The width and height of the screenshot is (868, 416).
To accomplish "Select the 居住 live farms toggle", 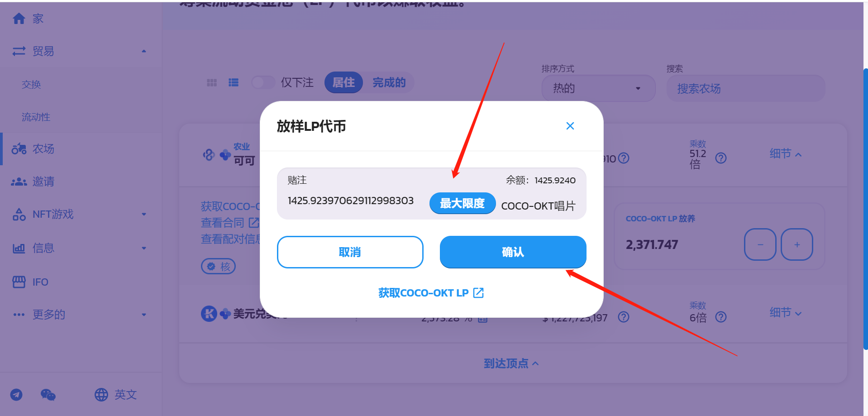I will point(343,82).
